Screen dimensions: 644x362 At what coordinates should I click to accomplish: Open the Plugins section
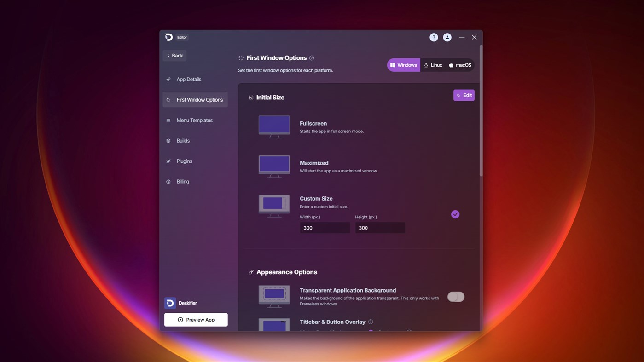click(x=195, y=161)
